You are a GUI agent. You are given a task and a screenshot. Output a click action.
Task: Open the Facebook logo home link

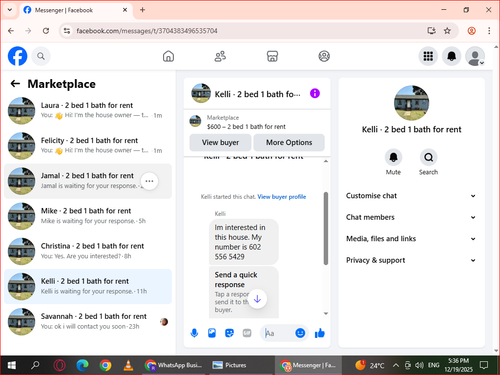click(x=17, y=56)
